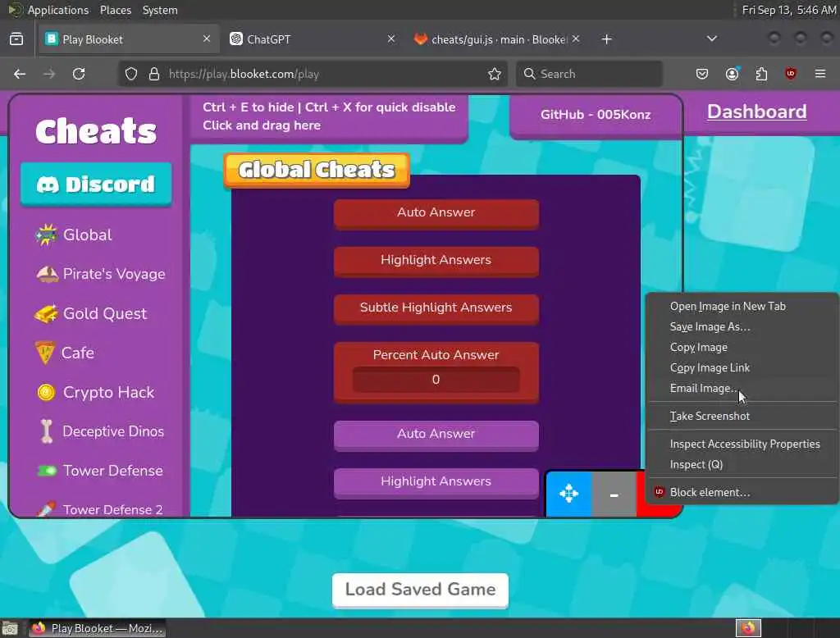Open the System menu
Viewport: 840px width, 638px height.
(160, 10)
